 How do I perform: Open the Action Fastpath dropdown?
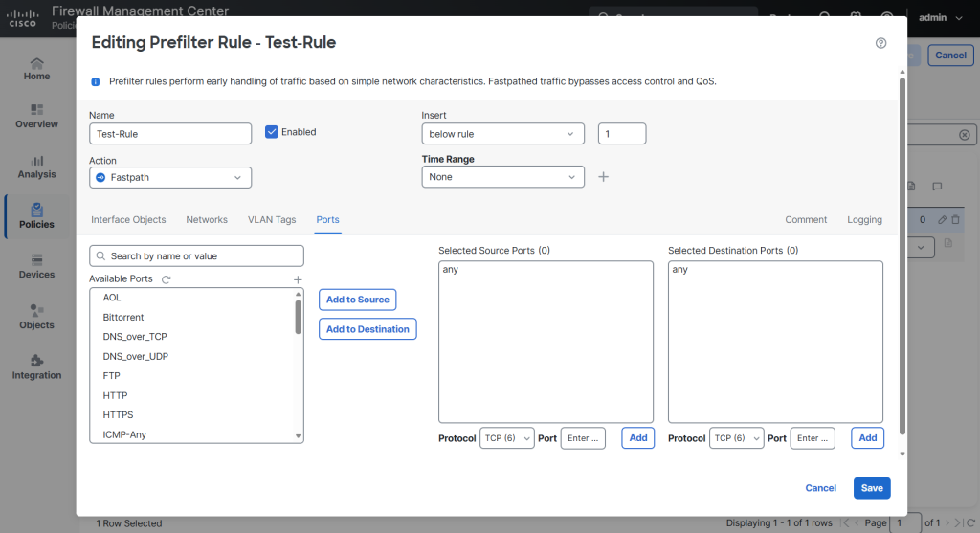coord(170,177)
